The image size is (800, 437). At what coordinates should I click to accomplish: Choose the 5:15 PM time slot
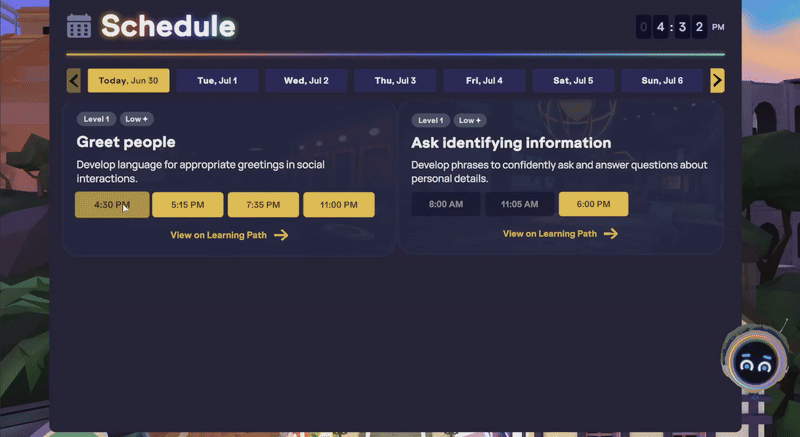coord(188,205)
